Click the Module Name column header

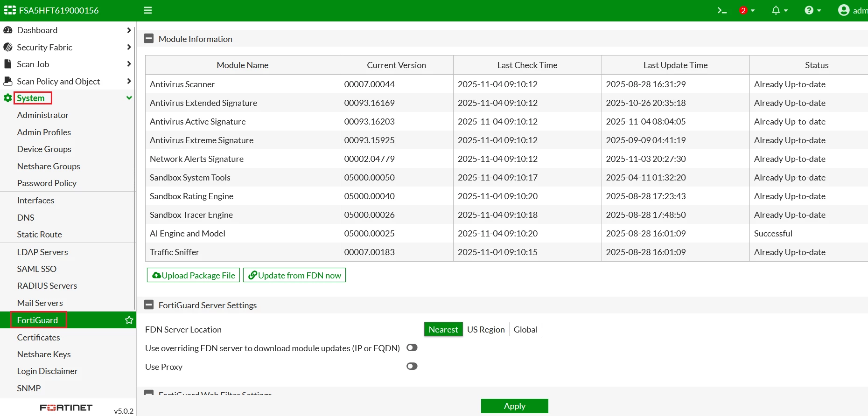point(243,65)
